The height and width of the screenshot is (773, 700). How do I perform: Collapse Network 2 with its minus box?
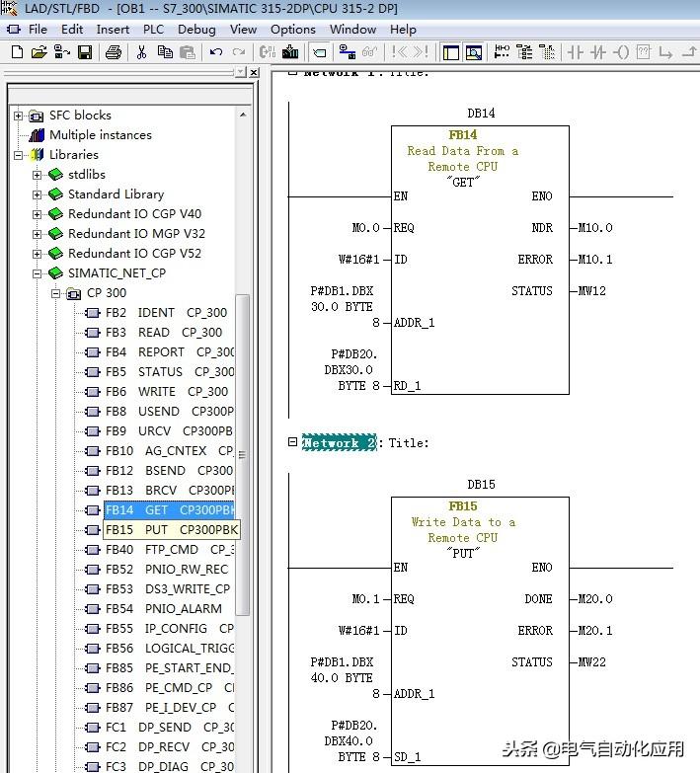(x=292, y=442)
